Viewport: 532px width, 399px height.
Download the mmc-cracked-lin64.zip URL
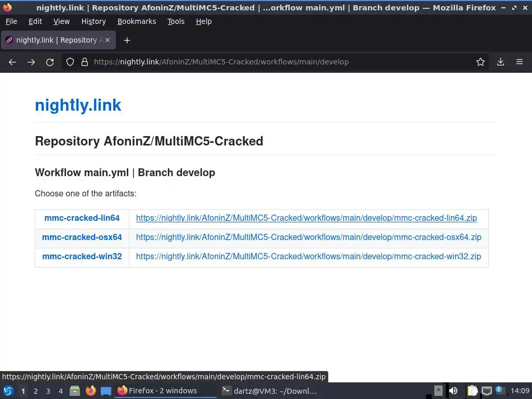pyautogui.click(x=307, y=218)
